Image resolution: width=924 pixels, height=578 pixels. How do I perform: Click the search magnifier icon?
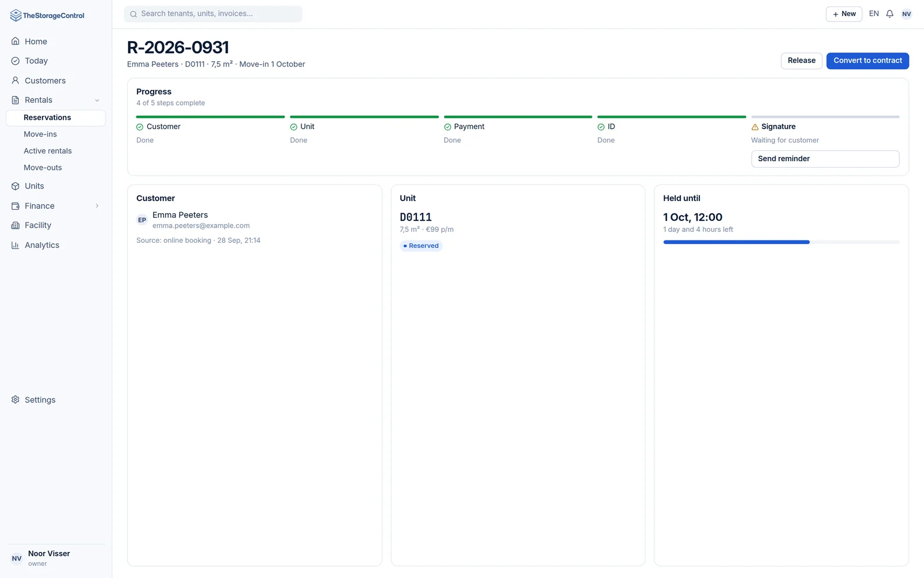tap(133, 14)
